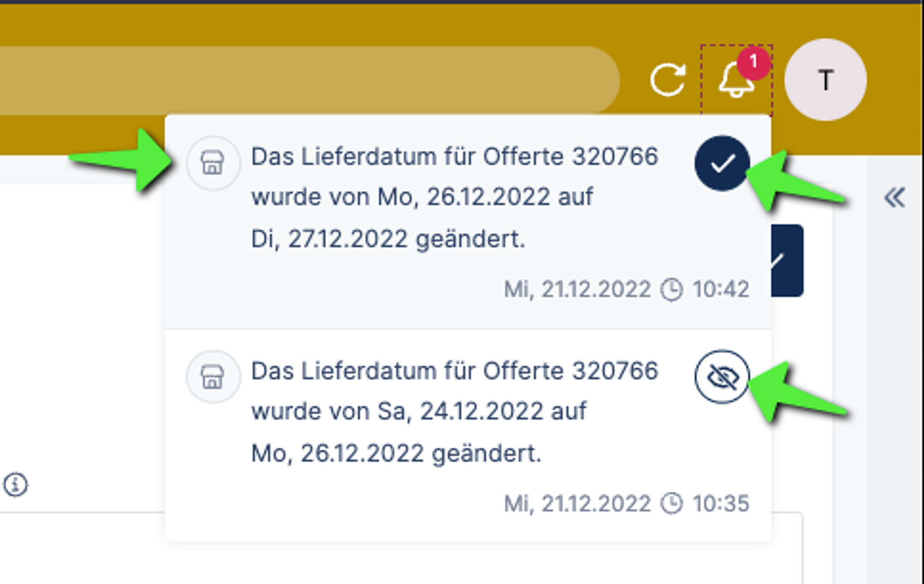Toggle the checkmark on the 10:42 notification

coord(722,163)
